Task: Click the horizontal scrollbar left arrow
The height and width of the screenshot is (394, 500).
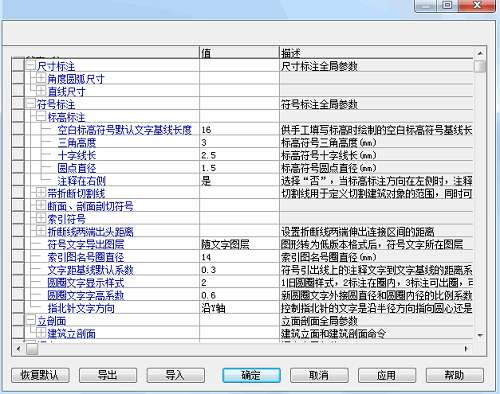Action: click(18, 349)
